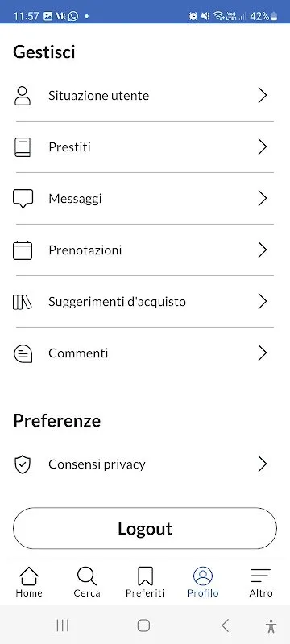Expand Situazione utente with its chevron
The height and width of the screenshot is (644, 290).
tap(263, 96)
